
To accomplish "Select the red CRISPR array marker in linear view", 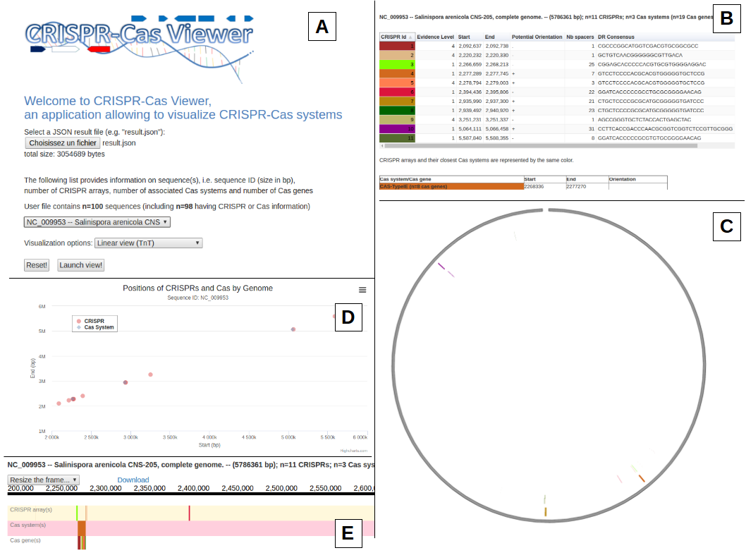I will tap(189, 513).
